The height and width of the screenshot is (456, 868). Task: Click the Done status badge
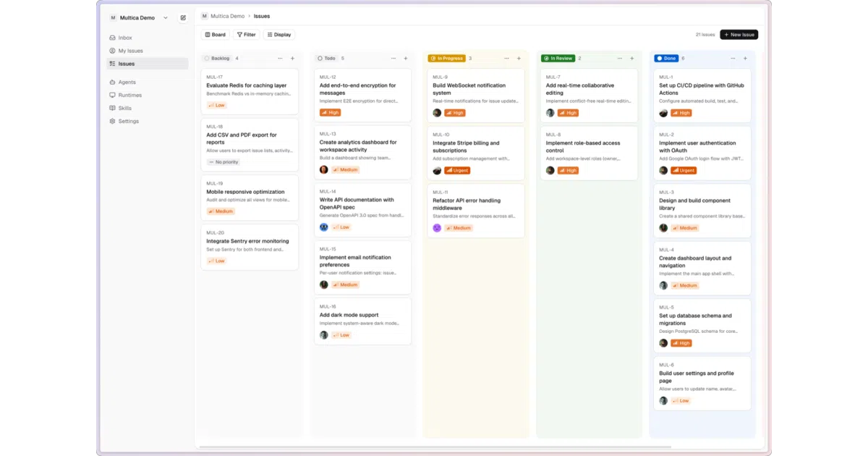[666, 58]
